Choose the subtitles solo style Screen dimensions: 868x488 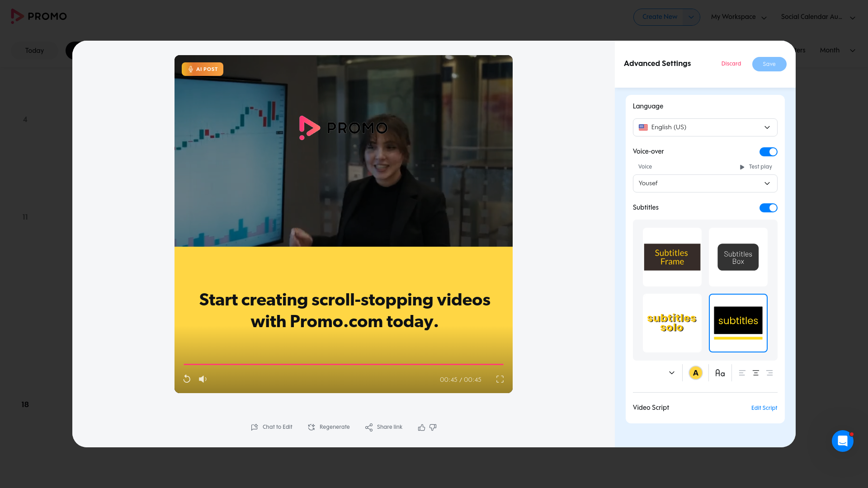coord(672,323)
